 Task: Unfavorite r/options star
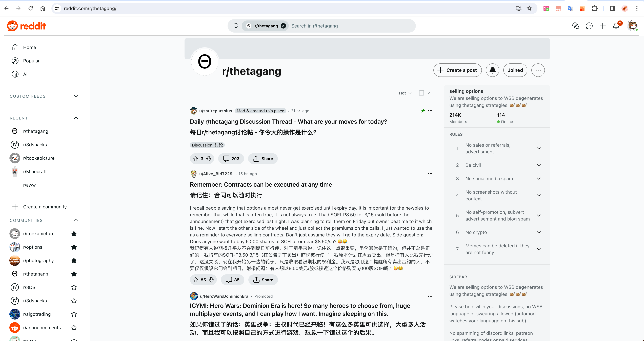tap(74, 247)
